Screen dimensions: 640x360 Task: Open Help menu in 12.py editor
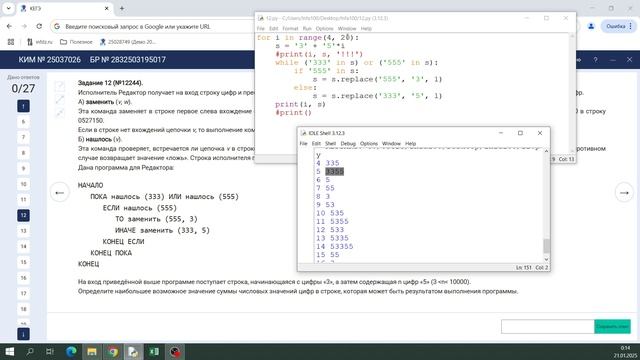pyautogui.click(x=366, y=28)
